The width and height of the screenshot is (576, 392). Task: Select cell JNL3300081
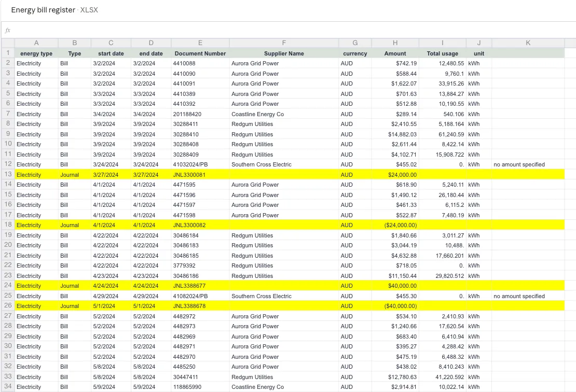pos(200,174)
